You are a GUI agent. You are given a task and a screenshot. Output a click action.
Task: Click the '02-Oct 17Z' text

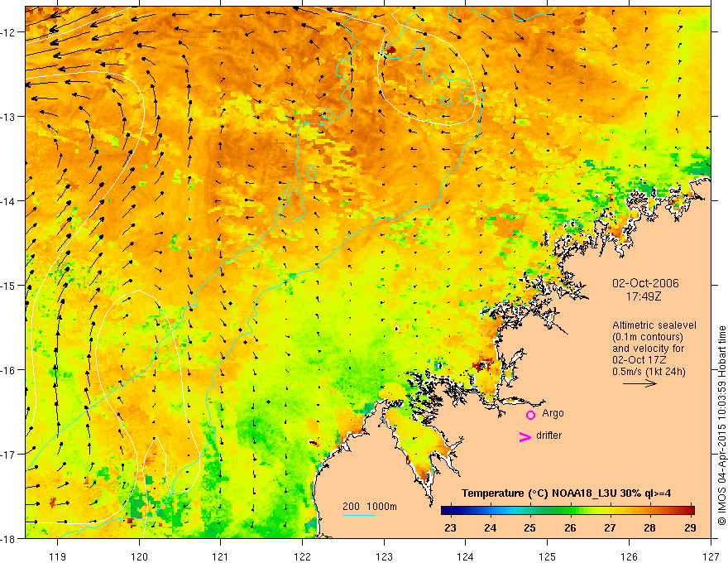[639, 360]
